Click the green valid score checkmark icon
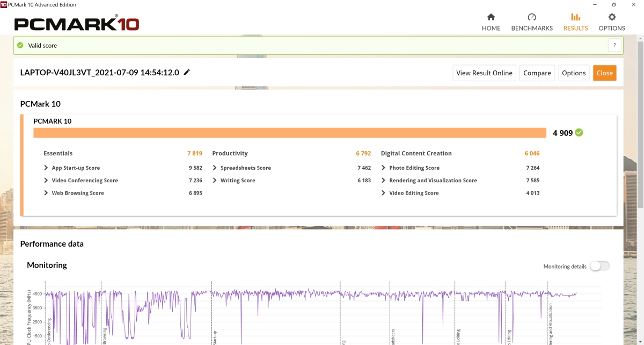 20,46
